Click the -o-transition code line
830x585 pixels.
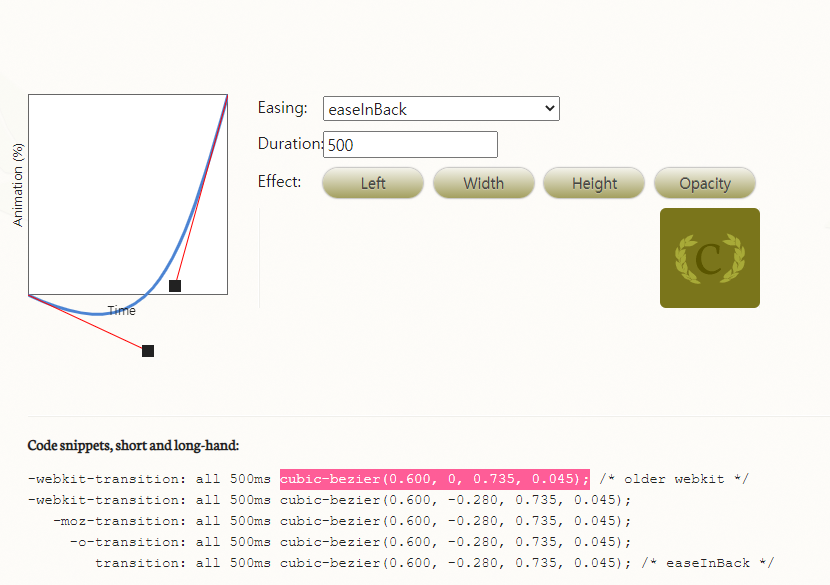point(350,542)
